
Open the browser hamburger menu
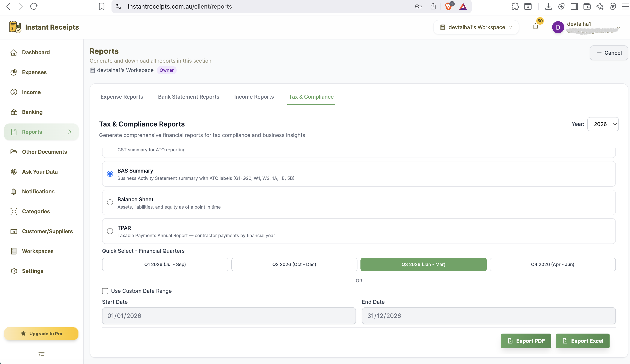click(x=625, y=6)
